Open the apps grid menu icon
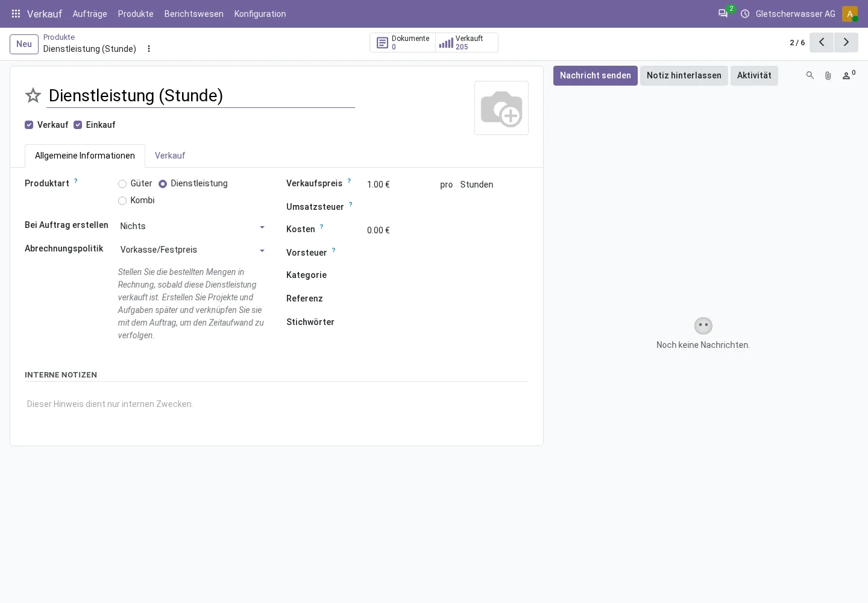Image resolution: width=868 pixels, height=603 pixels. click(x=16, y=14)
